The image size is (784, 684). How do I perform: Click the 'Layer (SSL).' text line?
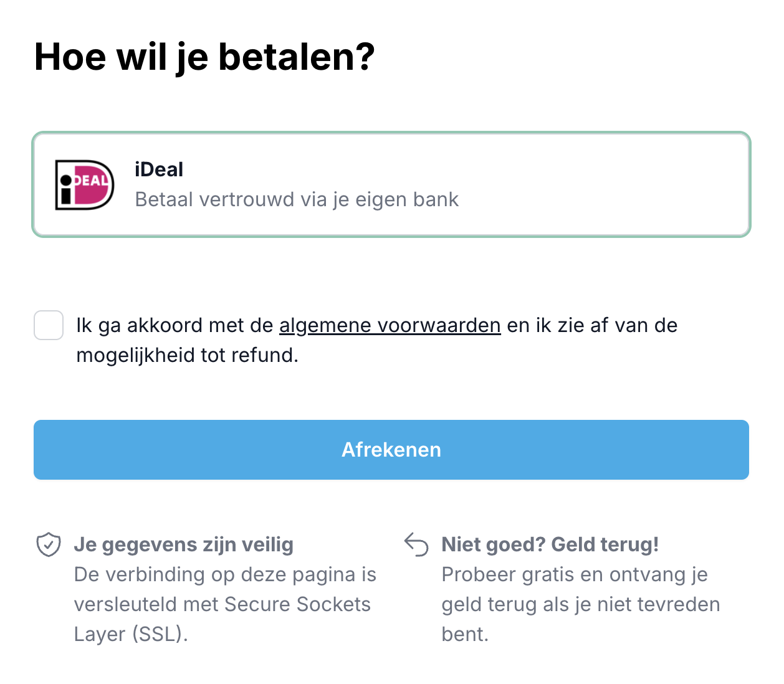[131, 634]
